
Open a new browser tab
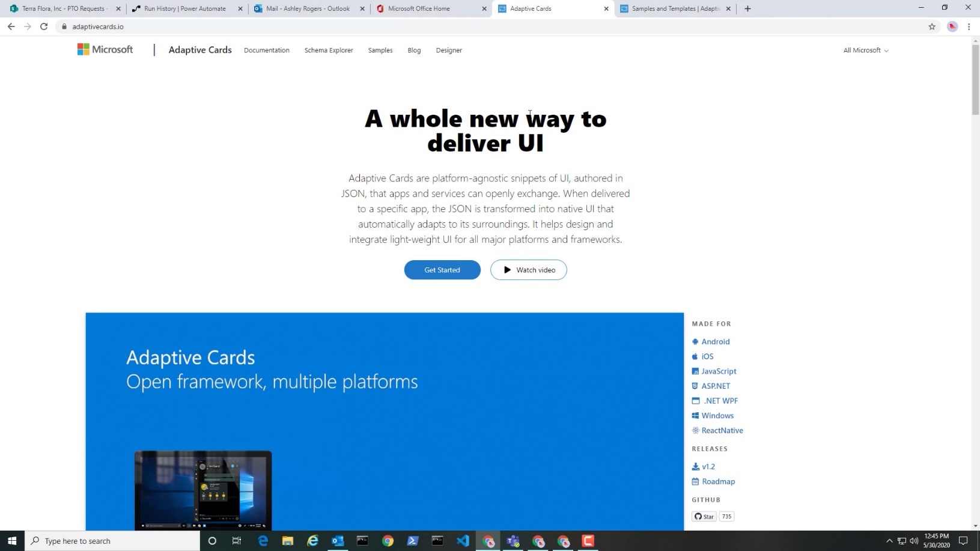747,8
